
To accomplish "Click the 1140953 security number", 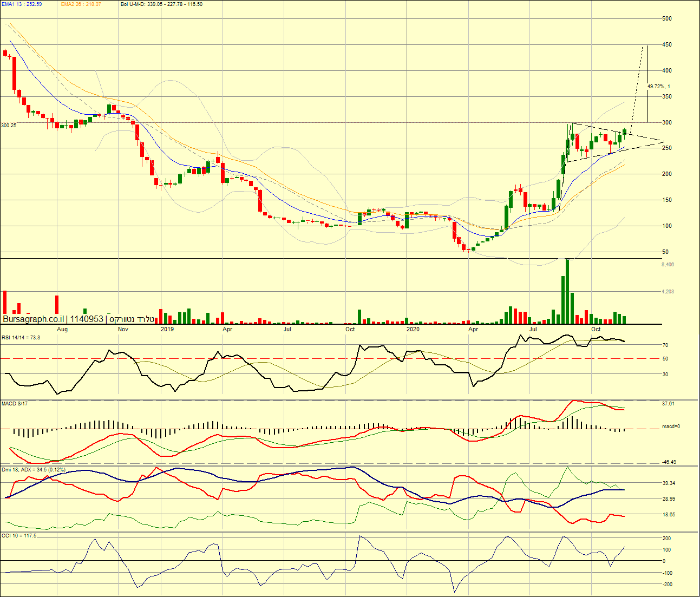I will click(87, 319).
